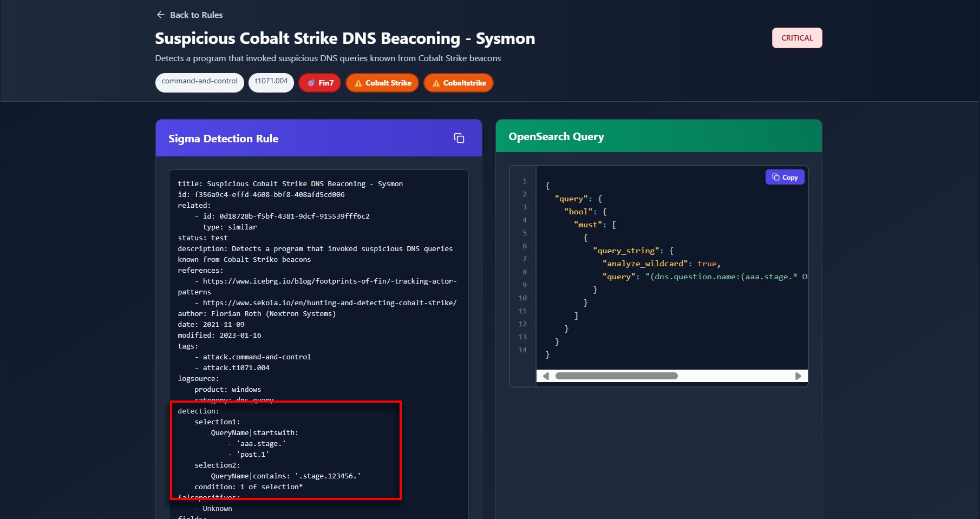Click the CRITICAL severity badge
Image resolution: width=980 pixels, height=519 pixels.
796,38
